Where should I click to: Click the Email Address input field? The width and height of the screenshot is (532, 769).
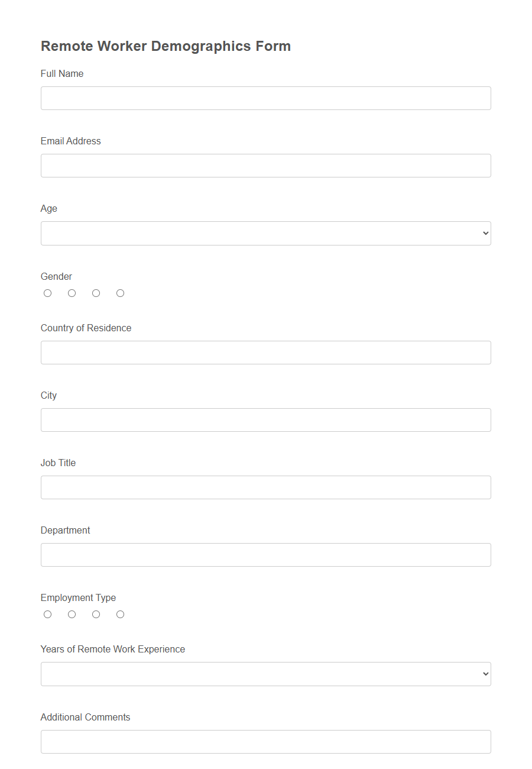[265, 166]
